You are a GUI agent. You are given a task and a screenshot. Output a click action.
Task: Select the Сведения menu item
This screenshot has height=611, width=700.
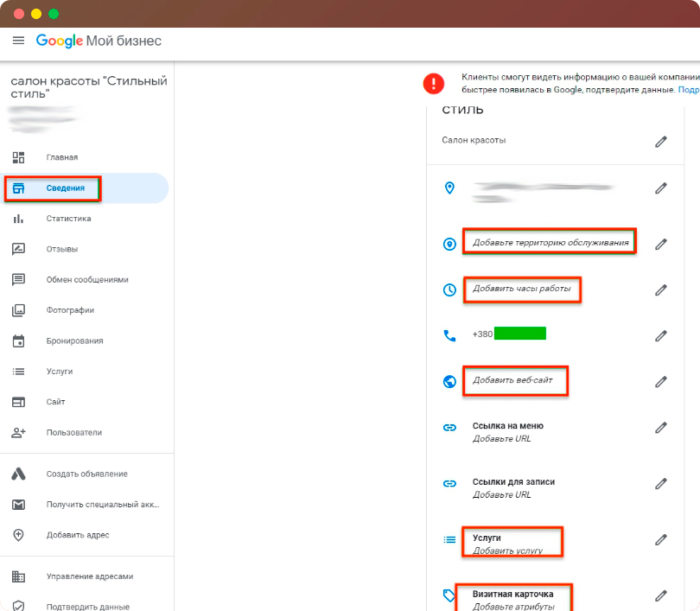coord(65,188)
